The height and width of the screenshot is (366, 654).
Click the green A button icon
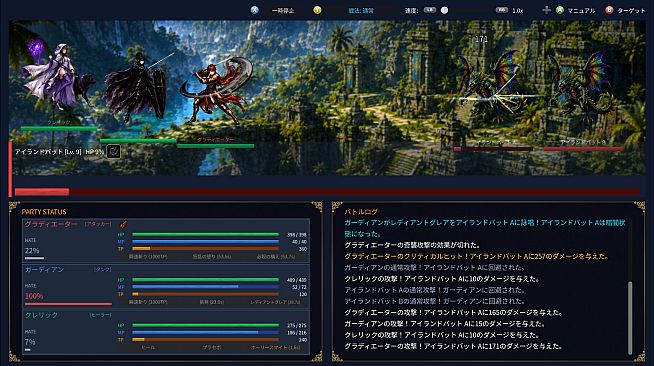tap(560, 10)
